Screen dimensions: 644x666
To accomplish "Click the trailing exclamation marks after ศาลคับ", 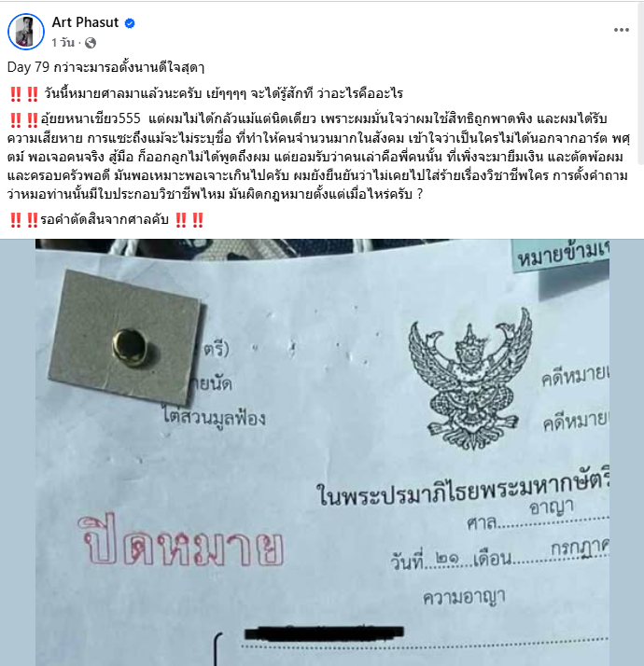I will tap(189, 220).
